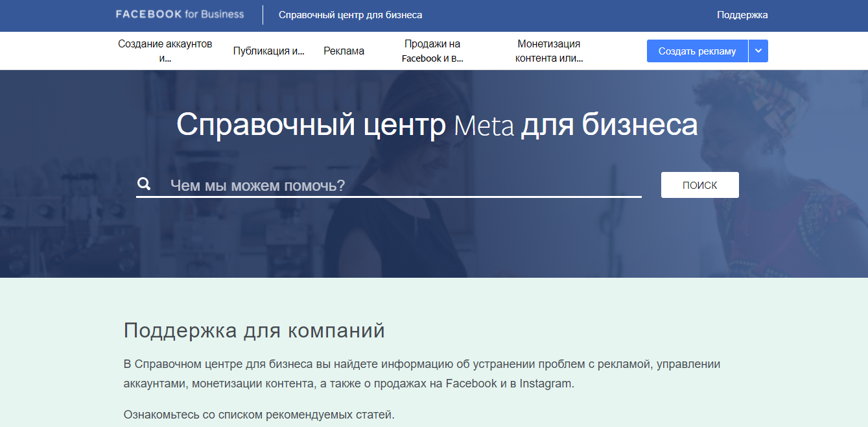
Task: Open the Реклама menu item
Action: (344, 51)
